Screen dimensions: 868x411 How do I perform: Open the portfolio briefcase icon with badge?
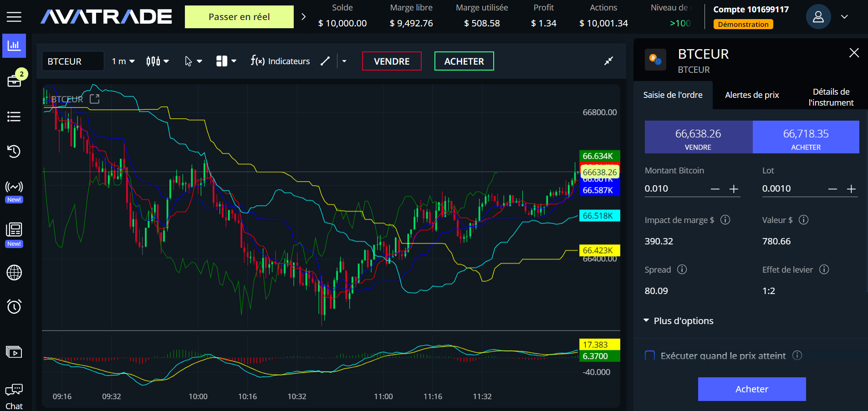(x=14, y=81)
